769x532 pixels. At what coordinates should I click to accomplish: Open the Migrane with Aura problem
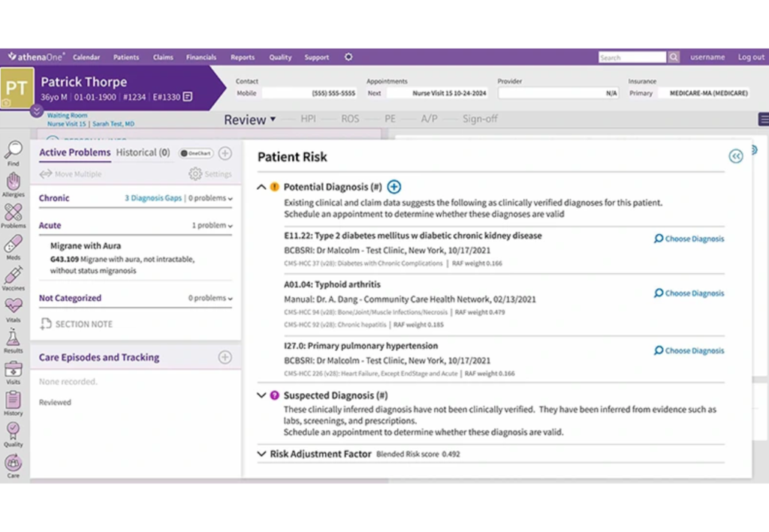pyautogui.click(x=86, y=245)
